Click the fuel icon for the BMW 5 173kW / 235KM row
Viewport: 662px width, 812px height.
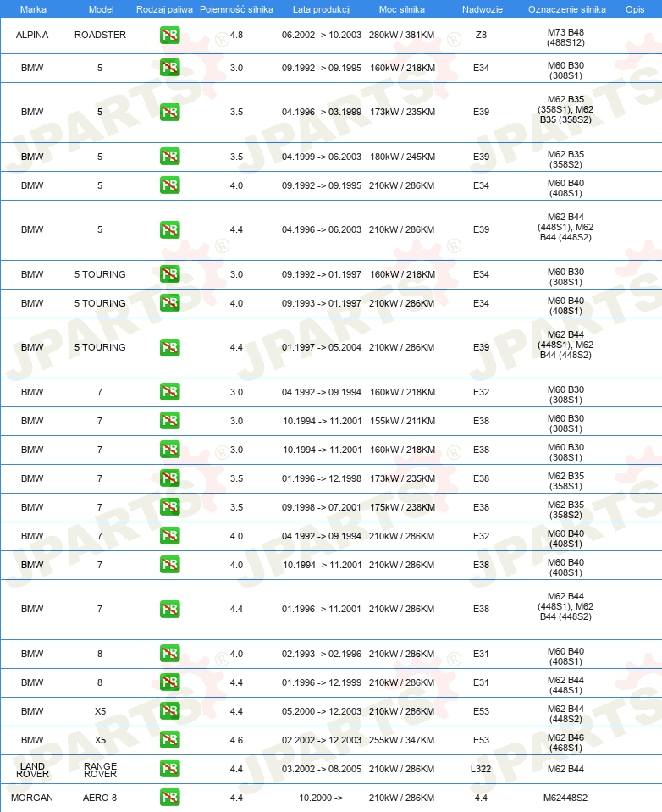point(170,112)
